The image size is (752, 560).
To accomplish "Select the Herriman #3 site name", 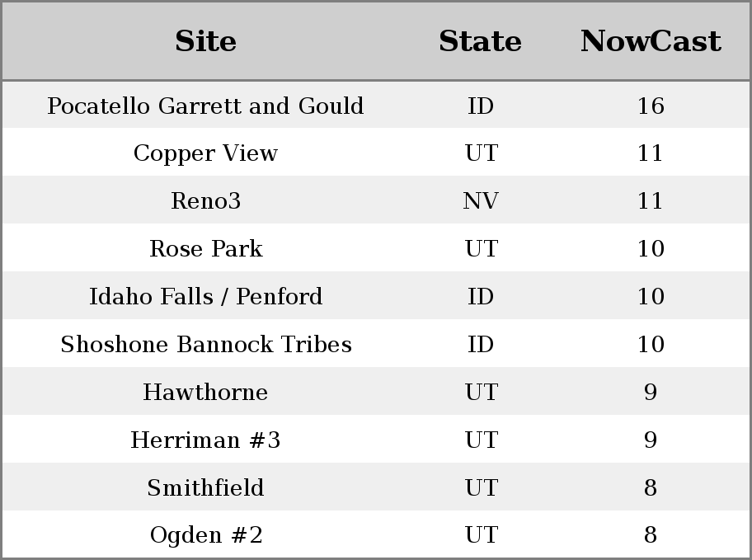I will [205, 440].
